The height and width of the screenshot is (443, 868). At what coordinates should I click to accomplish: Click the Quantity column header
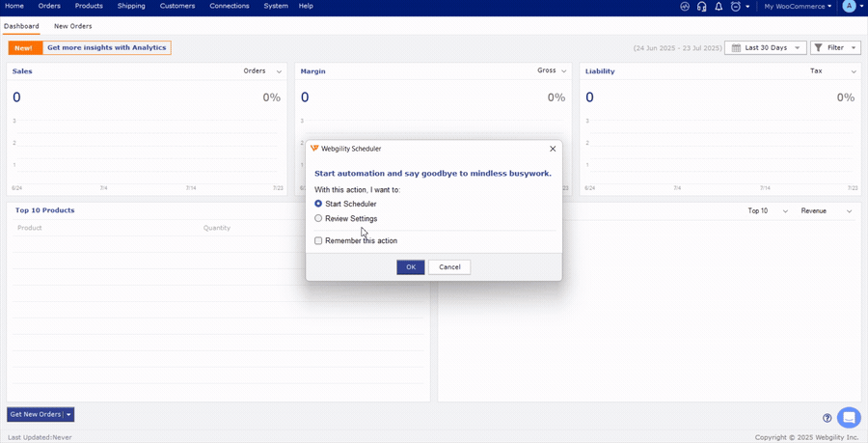click(x=216, y=228)
